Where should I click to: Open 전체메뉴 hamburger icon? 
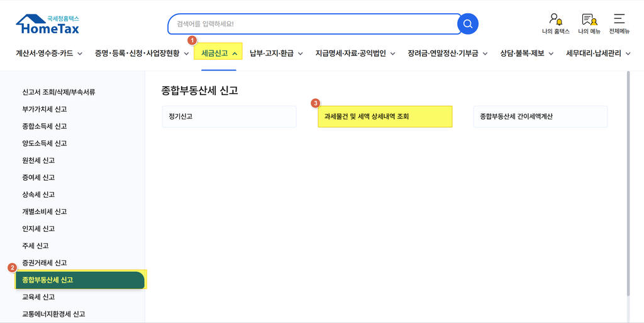pyautogui.click(x=619, y=23)
